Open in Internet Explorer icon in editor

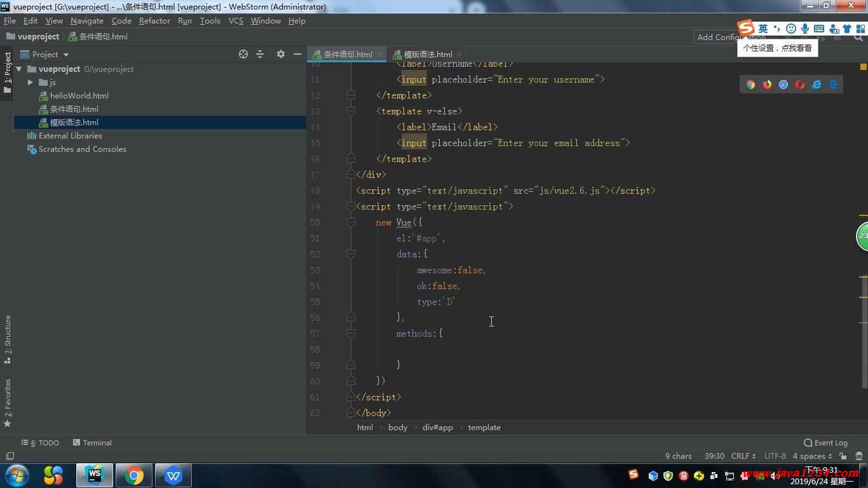coord(817,85)
